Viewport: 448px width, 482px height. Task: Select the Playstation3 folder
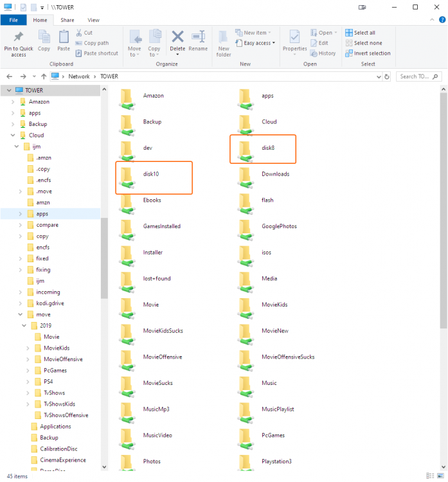(x=277, y=461)
